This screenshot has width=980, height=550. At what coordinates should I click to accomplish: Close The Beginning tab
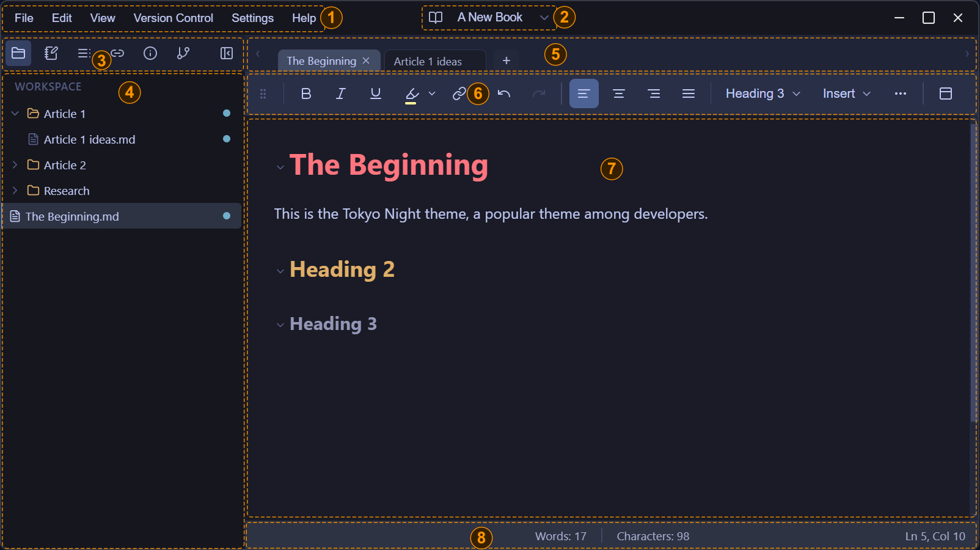pos(366,61)
